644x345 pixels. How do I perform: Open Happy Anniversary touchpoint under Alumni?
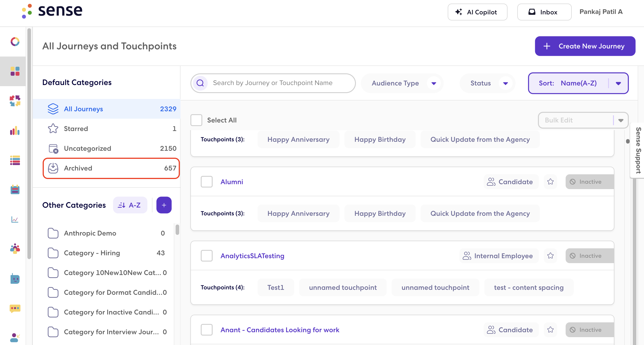point(298,213)
